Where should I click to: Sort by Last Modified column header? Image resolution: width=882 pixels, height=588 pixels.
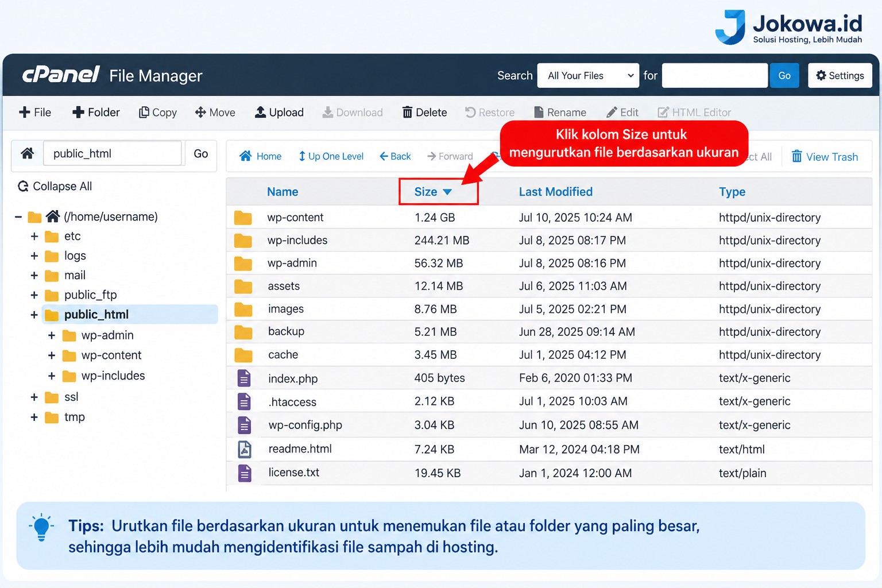tap(556, 192)
